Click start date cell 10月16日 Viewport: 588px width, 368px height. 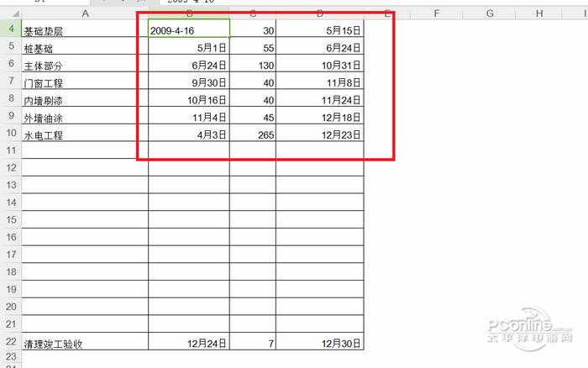point(189,98)
